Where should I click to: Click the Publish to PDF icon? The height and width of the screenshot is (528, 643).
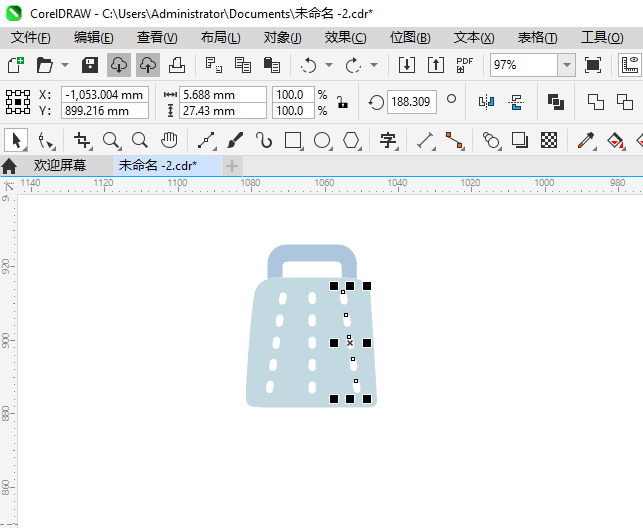pos(465,65)
